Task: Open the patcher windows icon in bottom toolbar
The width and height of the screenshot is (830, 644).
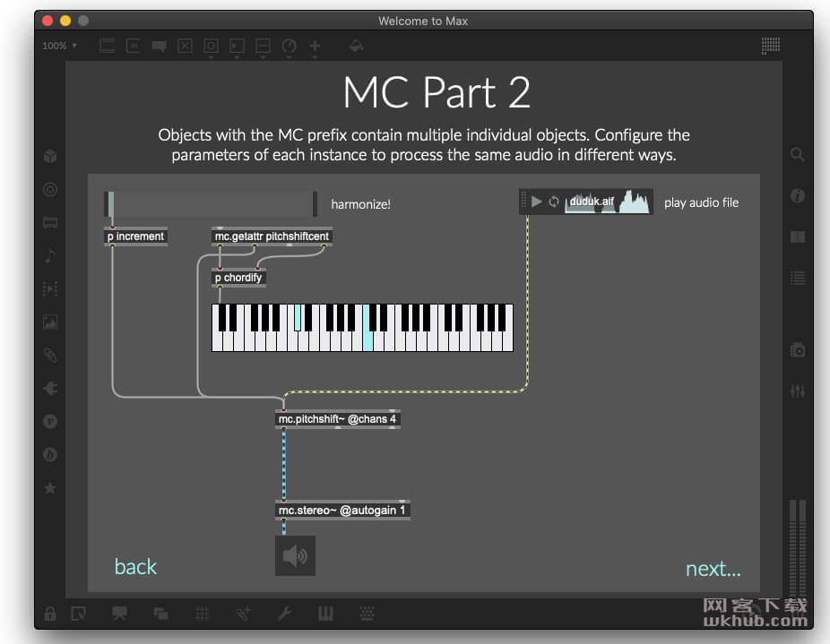Action: coord(161,614)
